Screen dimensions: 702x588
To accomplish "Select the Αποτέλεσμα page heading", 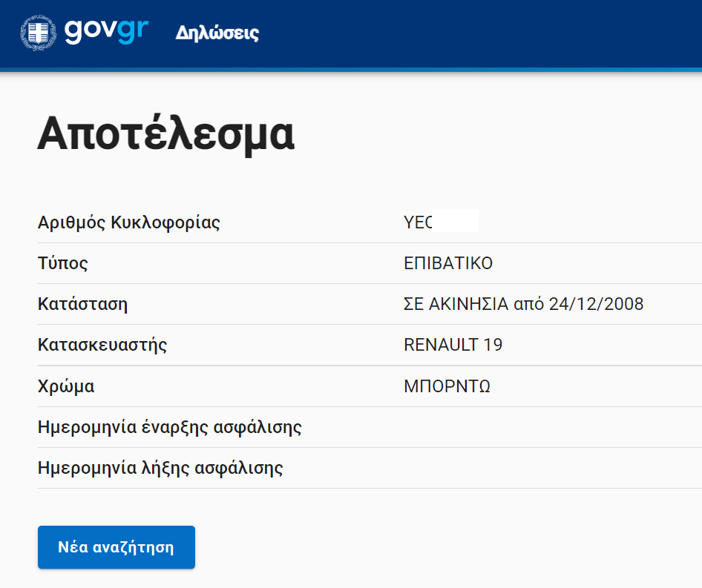I will 165,133.
